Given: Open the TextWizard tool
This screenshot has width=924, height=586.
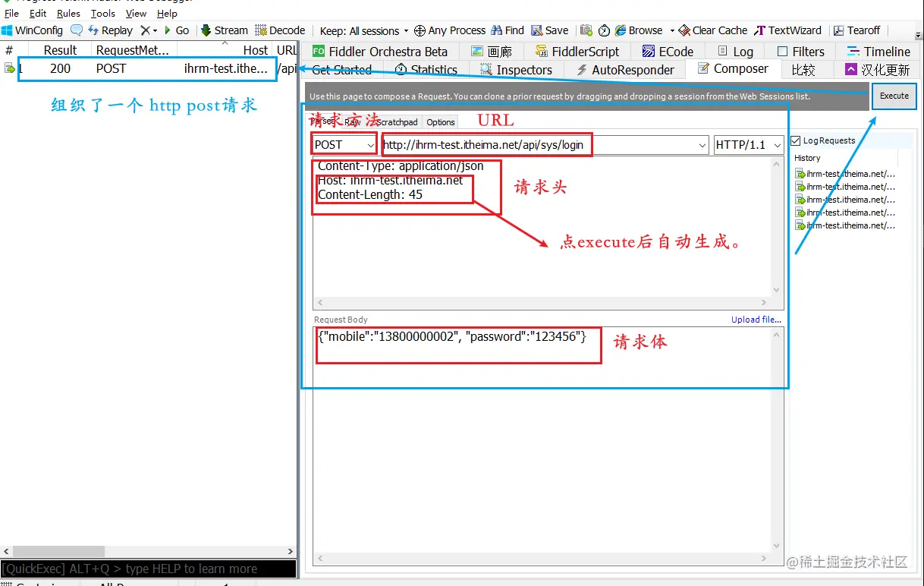Looking at the screenshot, I should click(787, 30).
